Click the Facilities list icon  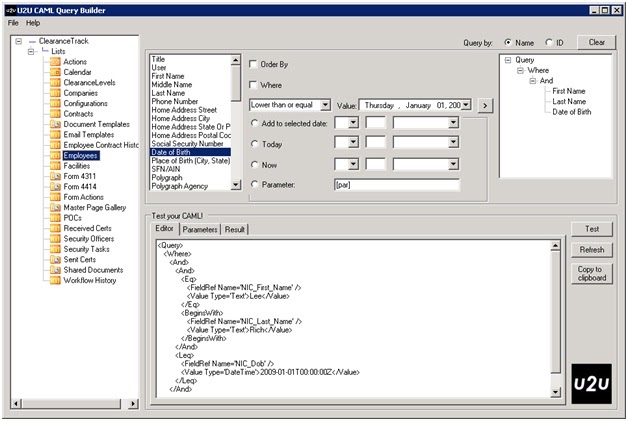coord(55,166)
